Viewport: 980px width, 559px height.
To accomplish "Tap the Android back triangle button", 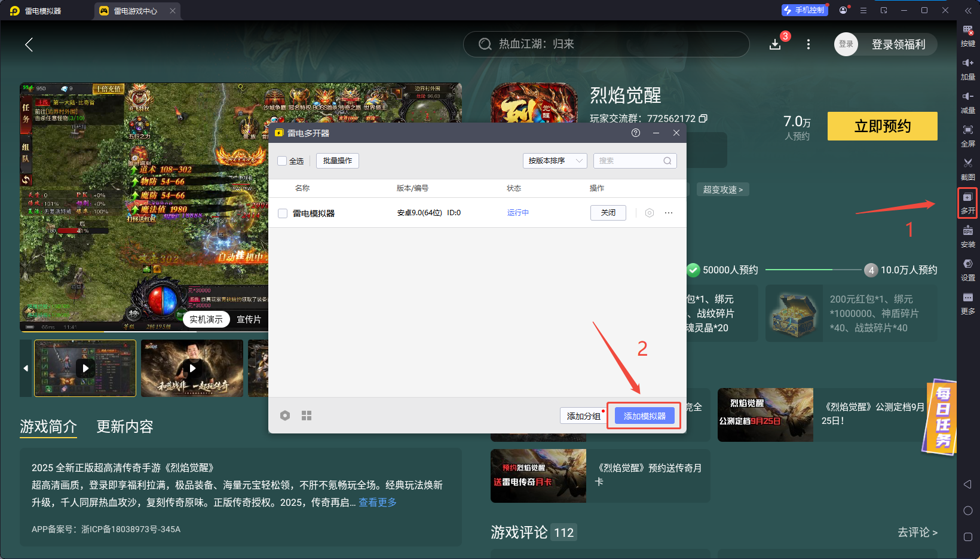I will pyautogui.click(x=967, y=484).
